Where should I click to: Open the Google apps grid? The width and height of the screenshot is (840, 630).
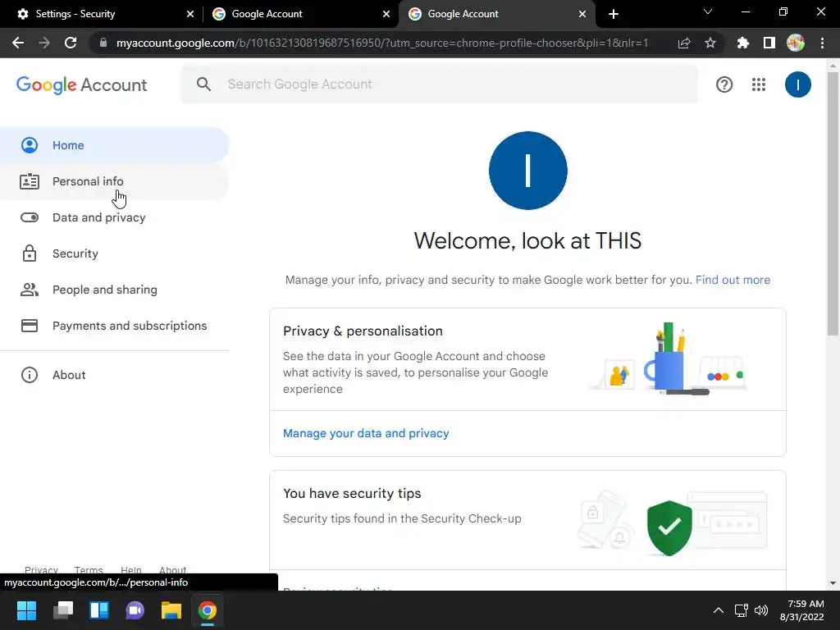click(759, 84)
